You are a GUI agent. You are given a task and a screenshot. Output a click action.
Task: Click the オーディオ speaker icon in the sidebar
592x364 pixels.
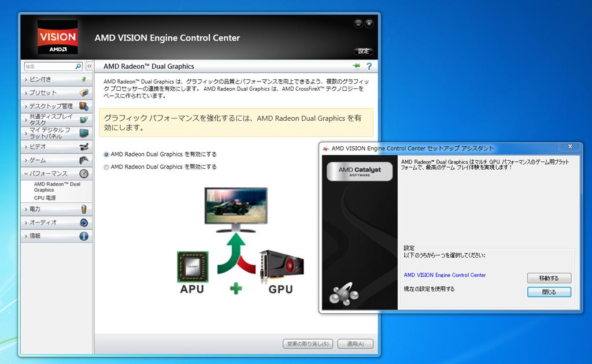point(84,222)
